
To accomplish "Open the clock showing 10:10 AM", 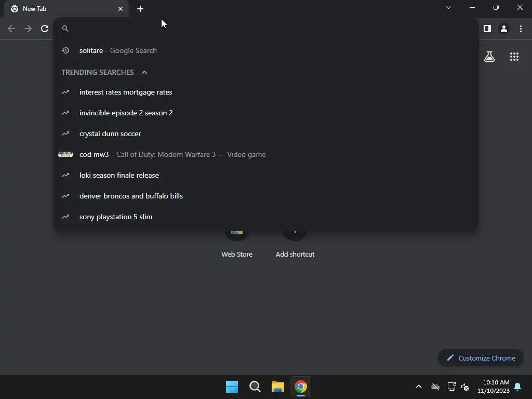I will [494, 387].
